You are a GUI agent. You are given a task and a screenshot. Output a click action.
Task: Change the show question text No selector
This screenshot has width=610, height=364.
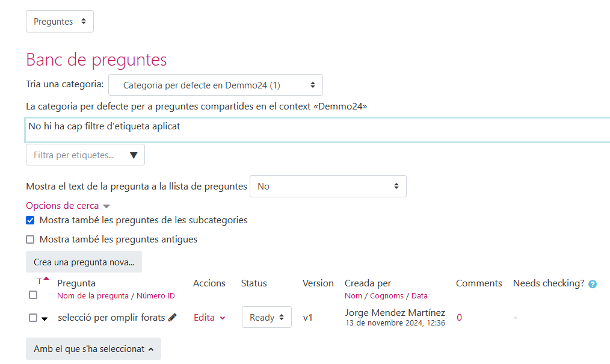coord(328,187)
